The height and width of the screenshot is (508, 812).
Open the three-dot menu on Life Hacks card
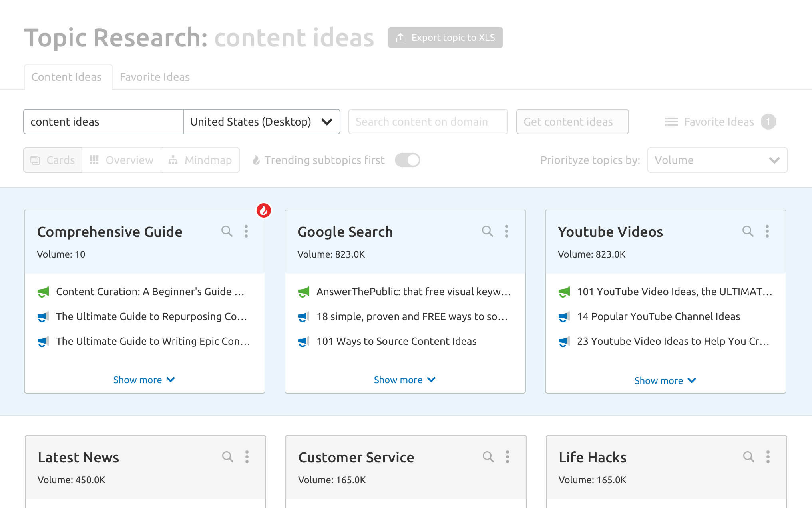click(768, 457)
